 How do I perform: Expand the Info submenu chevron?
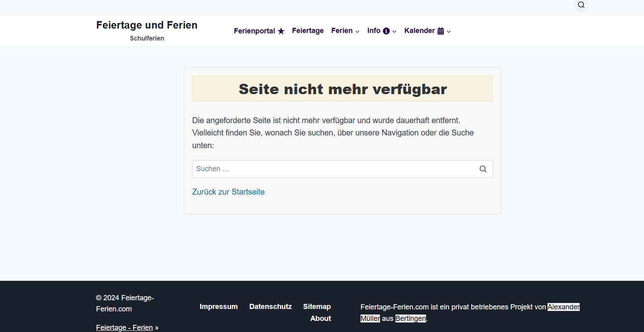coord(394,31)
